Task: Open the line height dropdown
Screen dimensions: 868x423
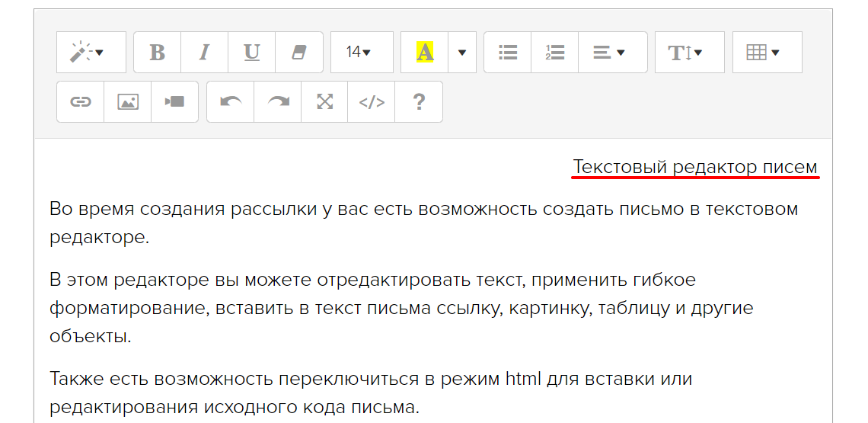Action: (689, 53)
